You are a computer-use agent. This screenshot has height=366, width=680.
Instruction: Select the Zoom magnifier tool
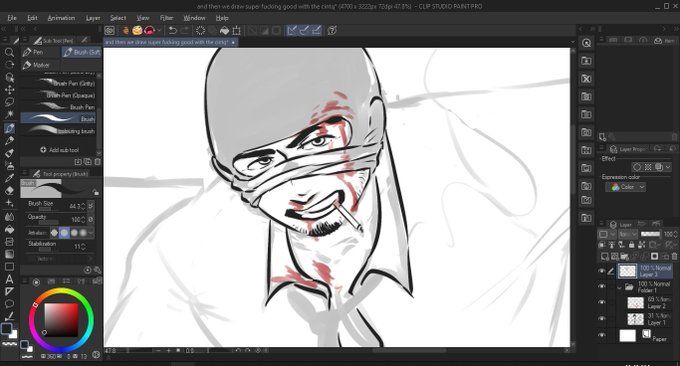click(9, 52)
